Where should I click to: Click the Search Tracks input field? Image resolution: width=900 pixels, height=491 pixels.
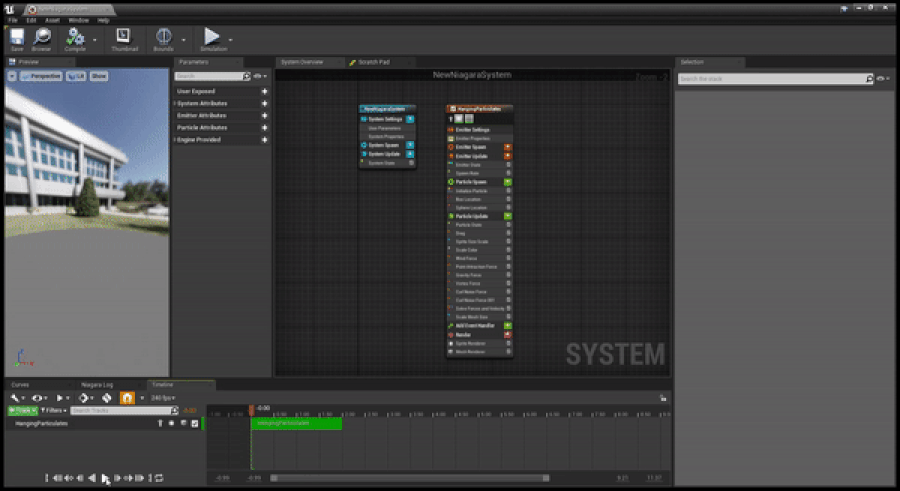[x=124, y=410]
